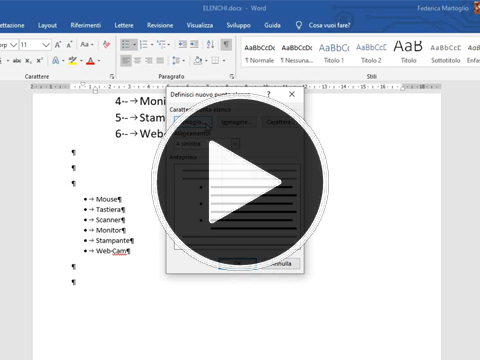Click the Text effects glowing A icon
The width and height of the screenshot is (480, 360).
[56, 61]
